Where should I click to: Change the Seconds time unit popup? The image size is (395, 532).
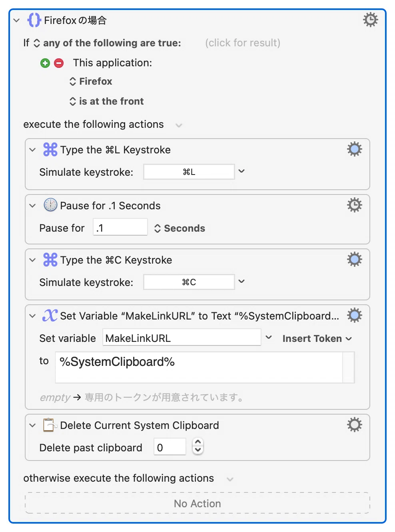coord(180,228)
